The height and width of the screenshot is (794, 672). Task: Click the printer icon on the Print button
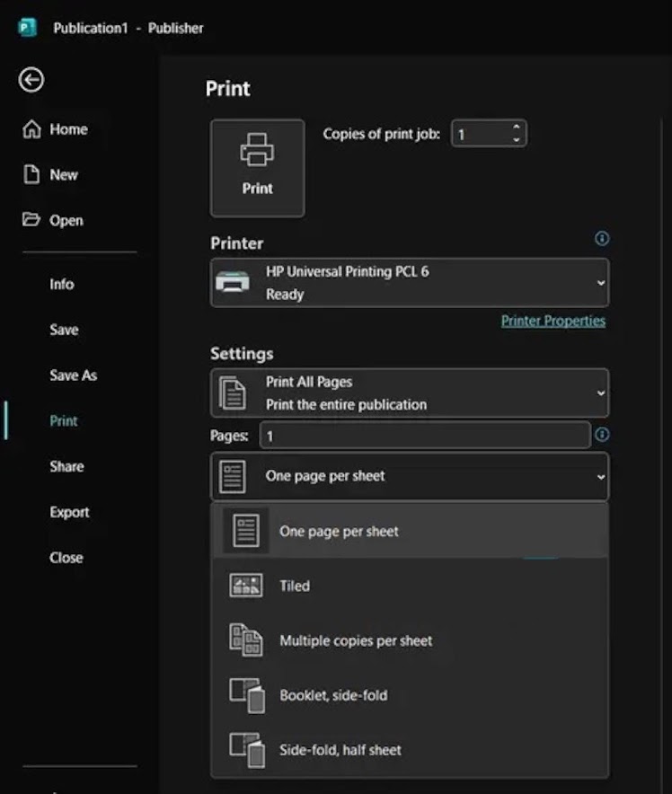click(x=257, y=149)
